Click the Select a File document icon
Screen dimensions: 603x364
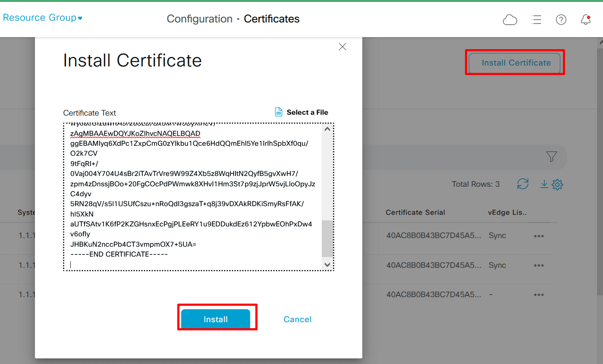pos(278,111)
